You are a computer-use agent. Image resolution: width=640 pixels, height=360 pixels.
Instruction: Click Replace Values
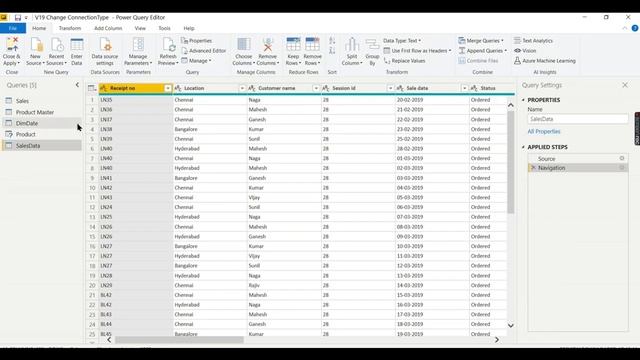pyautogui.click(x=404, y=61)
